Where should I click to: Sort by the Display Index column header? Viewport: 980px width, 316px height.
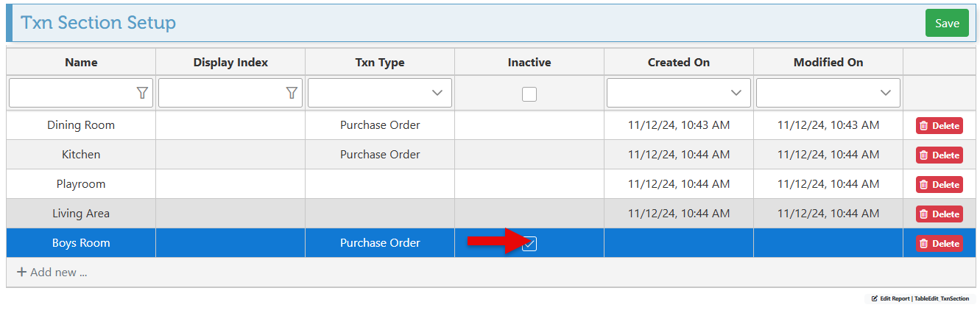pos(230,63)
